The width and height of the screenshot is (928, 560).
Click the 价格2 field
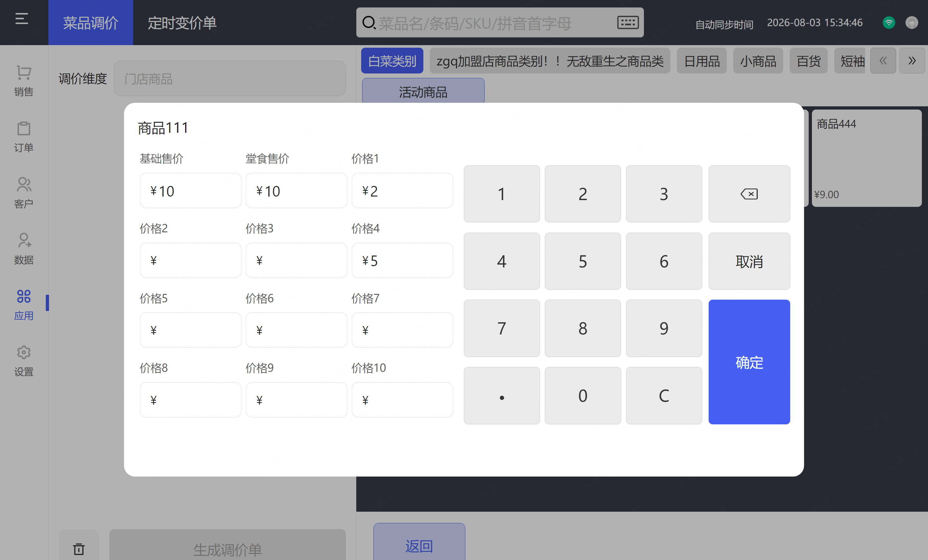(x=191, y=260)
